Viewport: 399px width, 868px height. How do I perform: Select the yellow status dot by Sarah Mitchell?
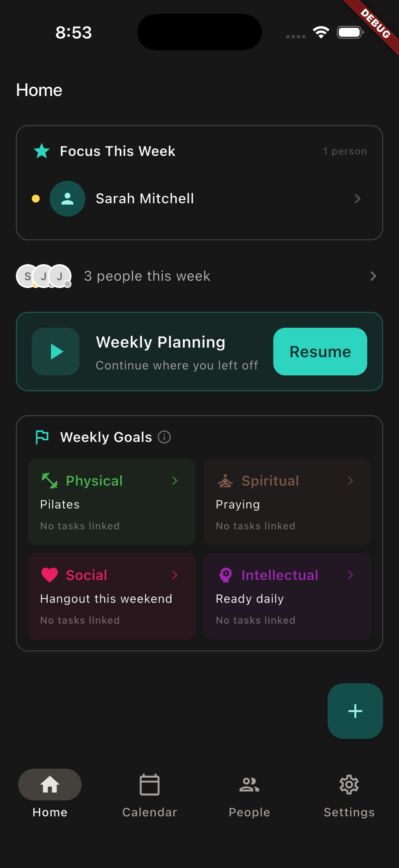tap(36, 199)
